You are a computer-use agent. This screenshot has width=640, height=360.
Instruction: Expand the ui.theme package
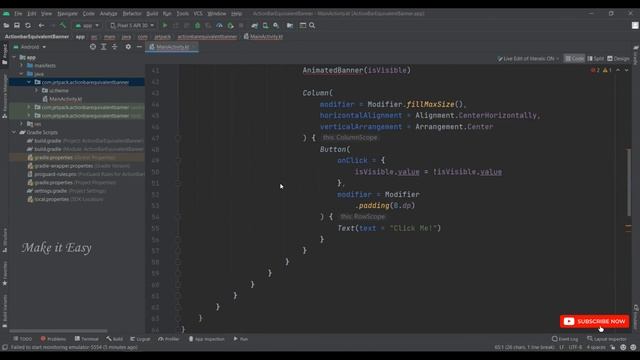(x=36, y=91)
